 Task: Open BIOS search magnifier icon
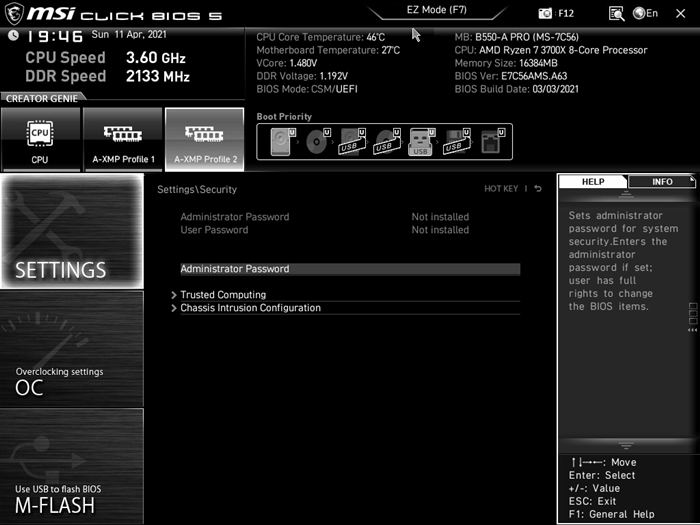tap(616, 13)
